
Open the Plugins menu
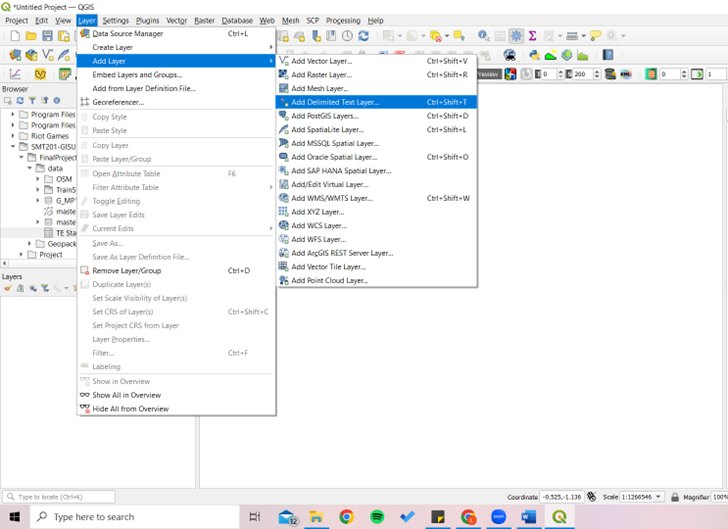147,20
